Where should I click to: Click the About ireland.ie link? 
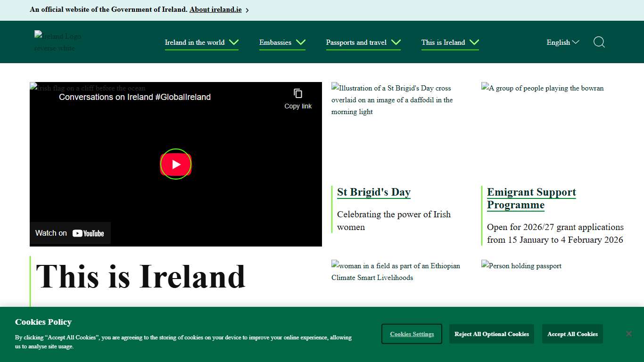pos(215,9)
